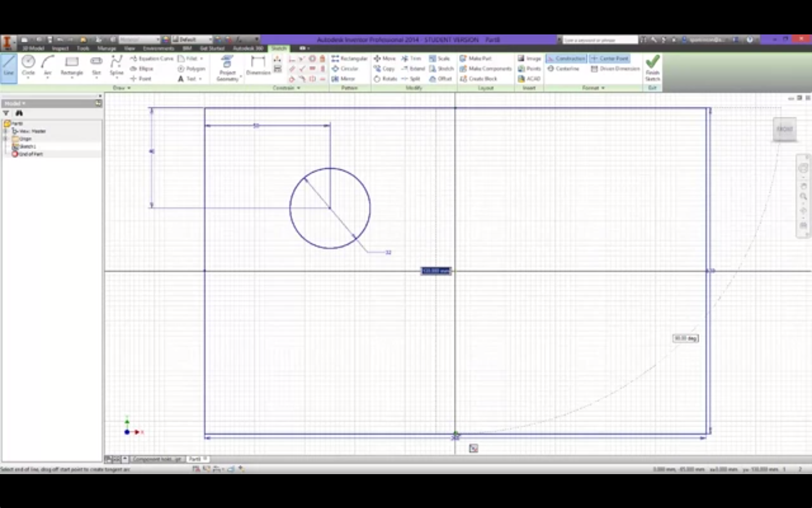Click the highlighted length value input box
This screenshot has width=812, height=508.
click(x=436, y=271)
